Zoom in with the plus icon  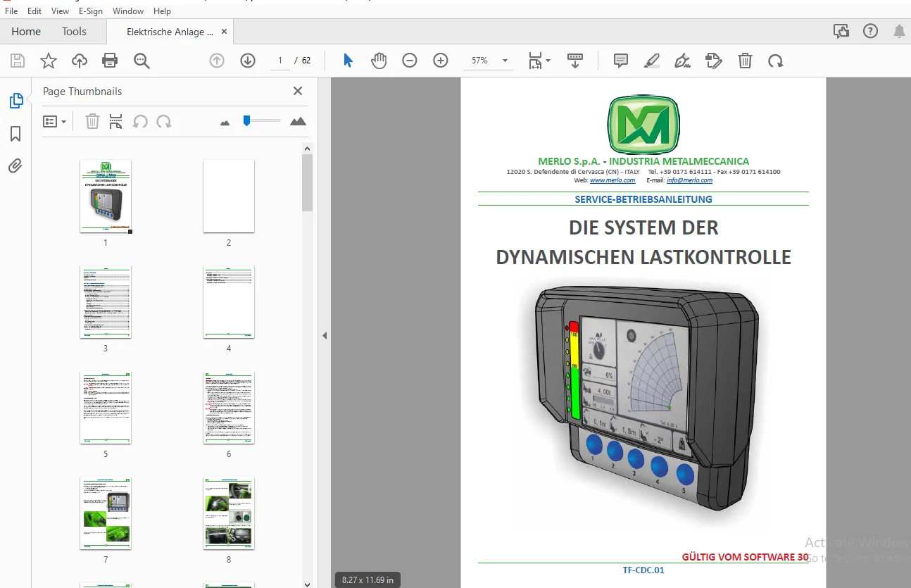click(x=441, y=61)
